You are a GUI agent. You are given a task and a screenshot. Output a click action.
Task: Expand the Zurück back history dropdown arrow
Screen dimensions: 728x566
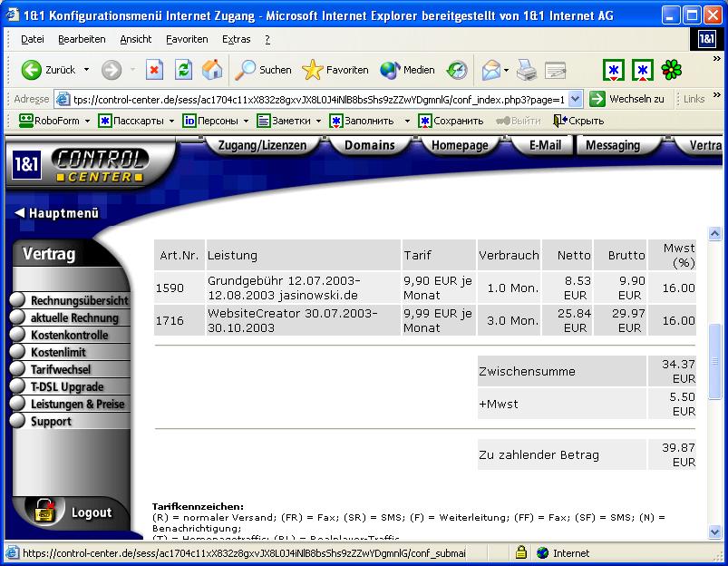click(x=86, y=70)
